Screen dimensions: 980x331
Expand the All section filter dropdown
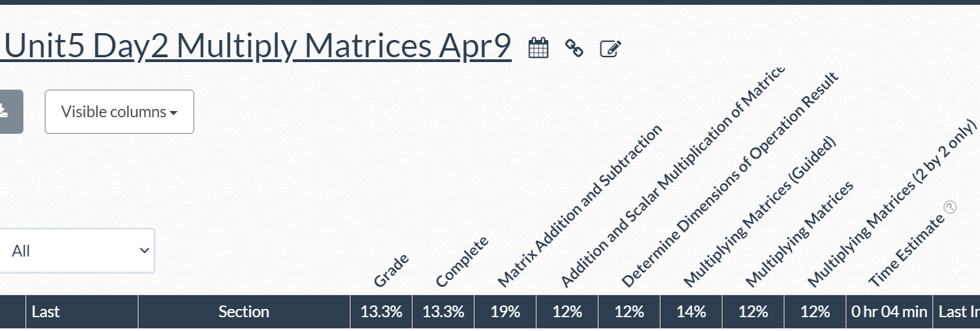[77, 251]
